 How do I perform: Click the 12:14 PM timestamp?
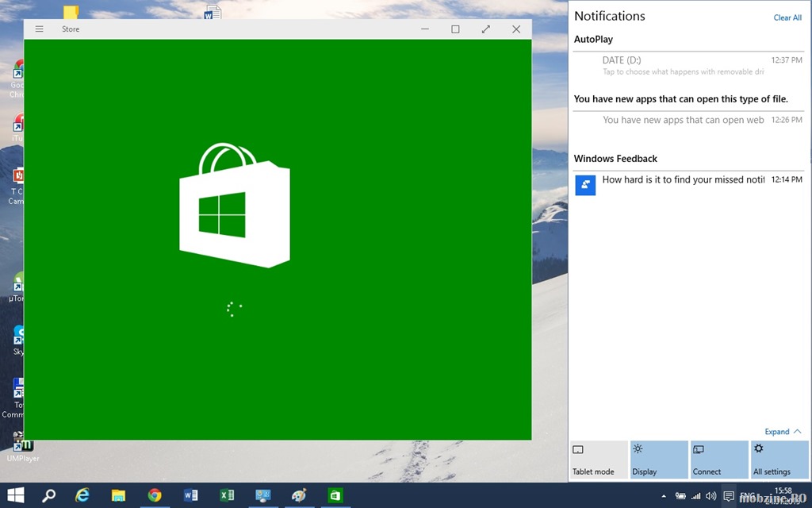pos(787,179)
